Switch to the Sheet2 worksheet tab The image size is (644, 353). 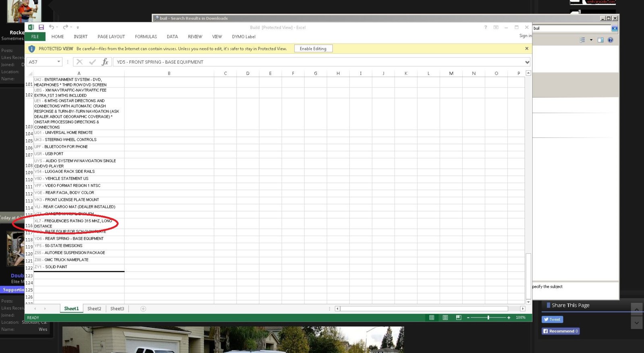94,309
